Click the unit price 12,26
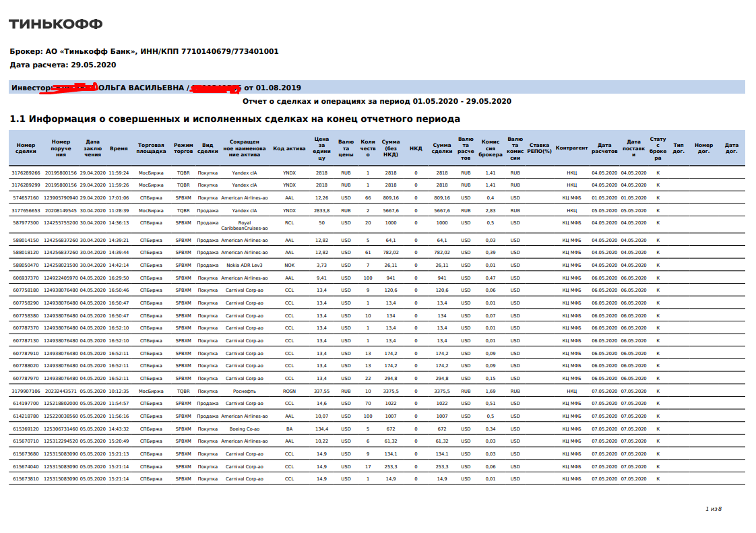The image size is (756, 533). point(321,197)
